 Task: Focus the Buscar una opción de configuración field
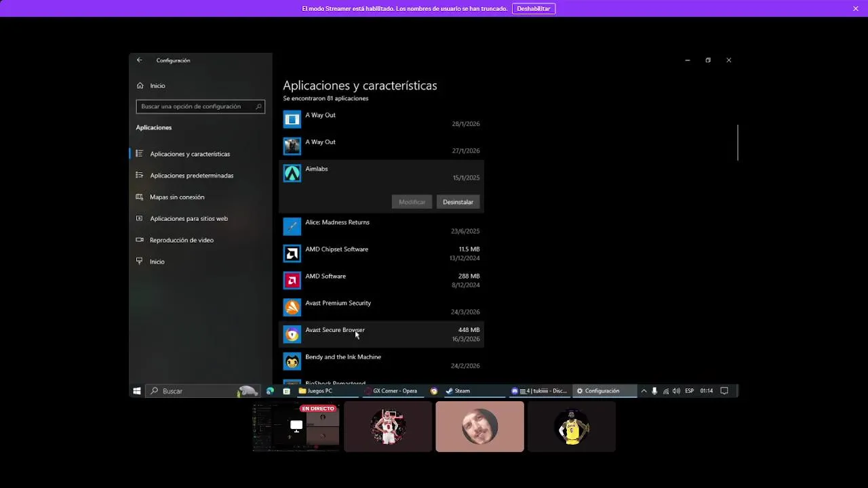(x=201, y=106)
